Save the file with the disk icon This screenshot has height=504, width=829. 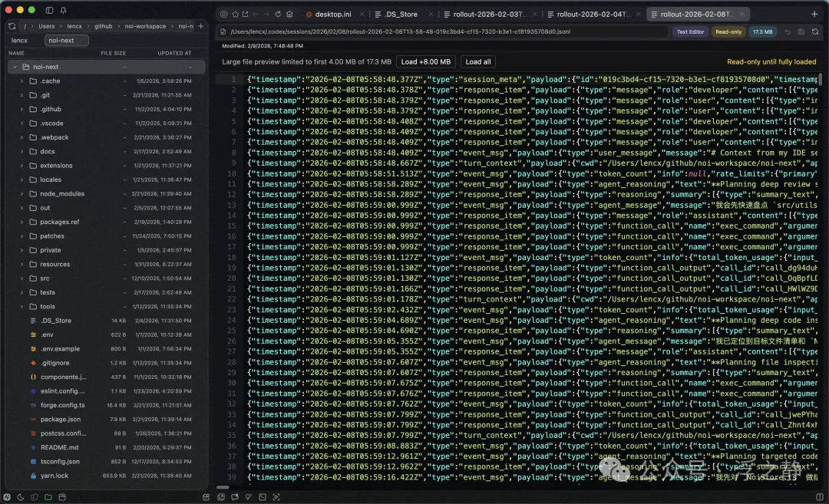point(801,31)
